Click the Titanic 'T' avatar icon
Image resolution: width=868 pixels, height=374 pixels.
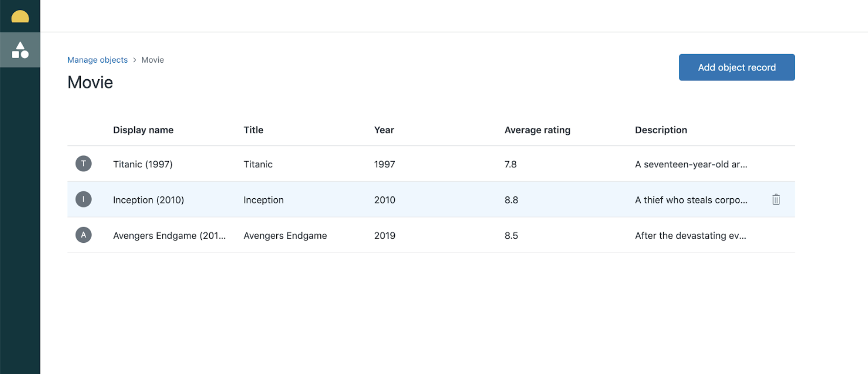coord(83,164)
